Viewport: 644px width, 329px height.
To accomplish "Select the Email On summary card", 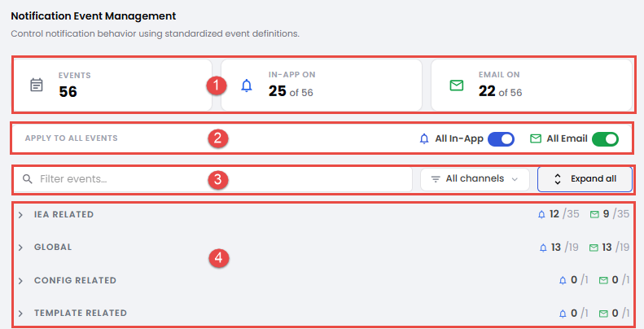I will tap(532, 85).
